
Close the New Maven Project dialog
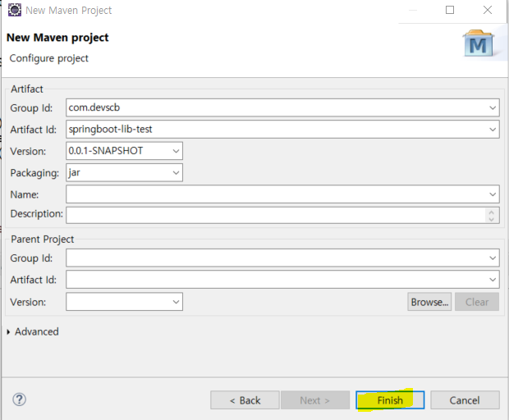point(488,10)
